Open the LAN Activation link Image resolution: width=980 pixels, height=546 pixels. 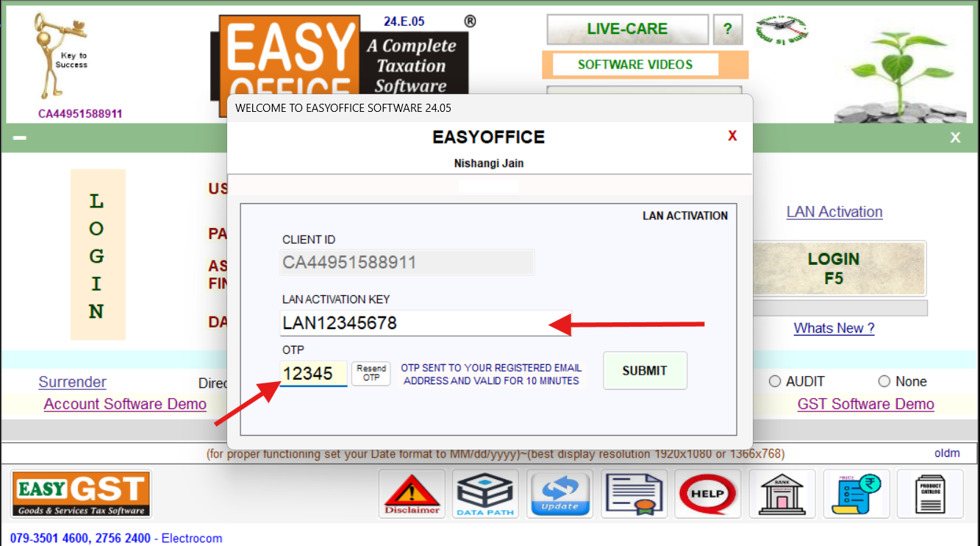834,212
